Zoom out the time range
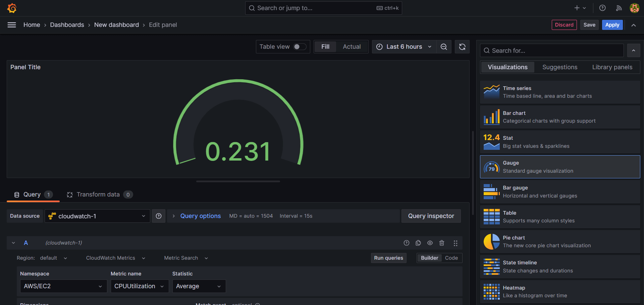The height and width of the screenshot is (305, 644). click(x=444, y=47)
